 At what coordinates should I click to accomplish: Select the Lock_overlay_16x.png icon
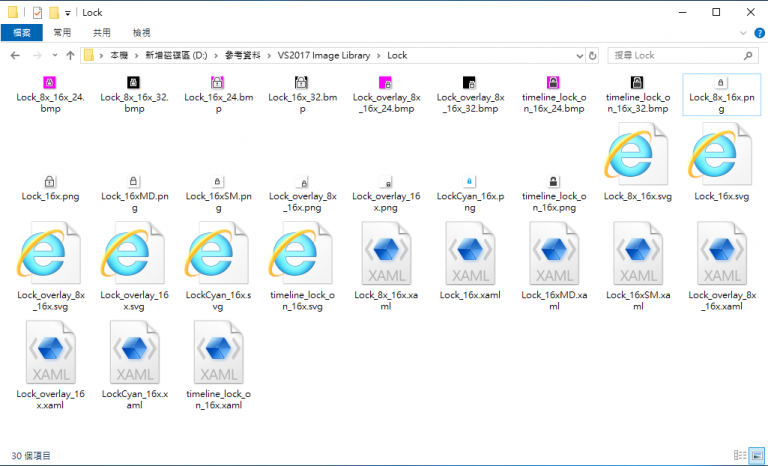(385, 182)
